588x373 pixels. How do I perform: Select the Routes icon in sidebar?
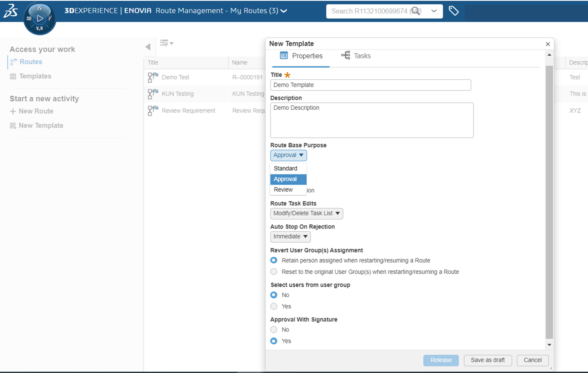(x=13, y=62)
